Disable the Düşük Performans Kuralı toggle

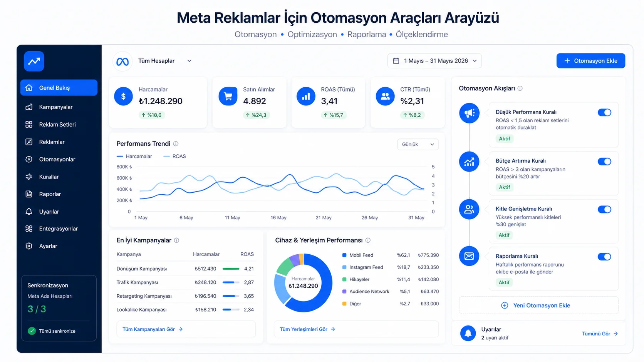604,112
